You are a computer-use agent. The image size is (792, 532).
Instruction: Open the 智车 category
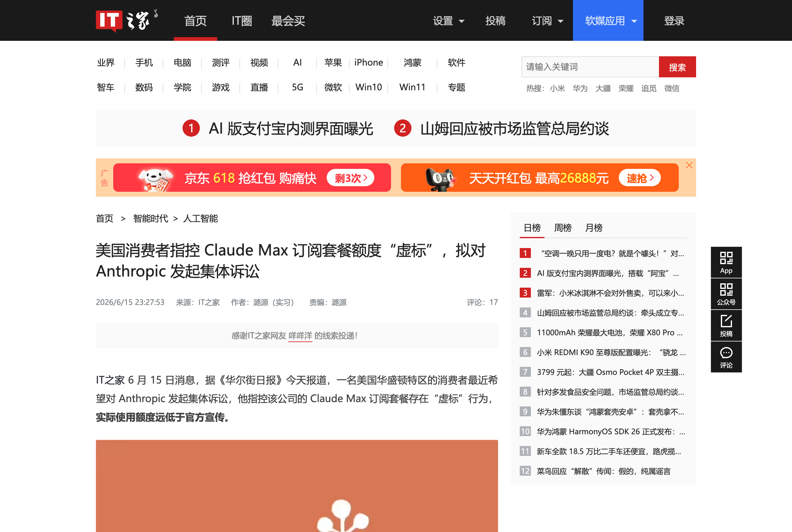point(105,88)
